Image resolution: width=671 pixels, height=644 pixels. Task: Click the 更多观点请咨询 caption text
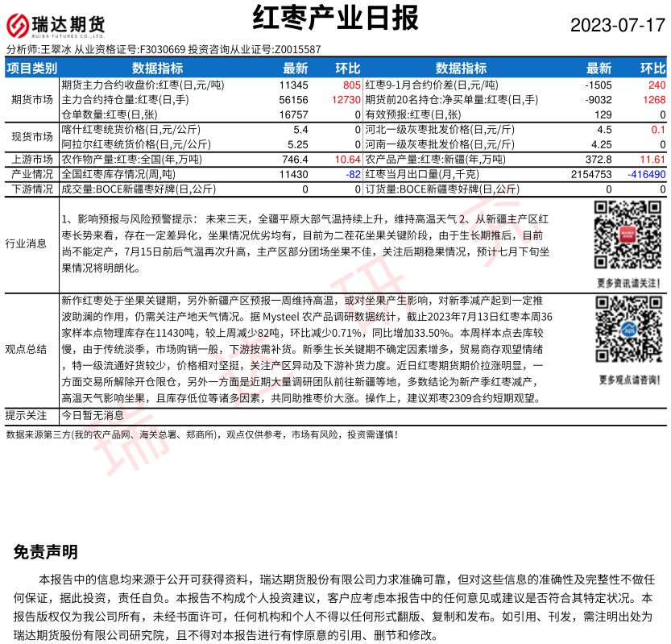click(628, 380)
